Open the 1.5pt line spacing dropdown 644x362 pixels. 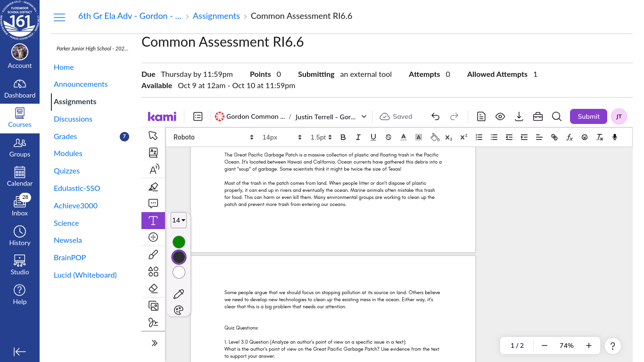pyautogui.click(x=321, y=137)
